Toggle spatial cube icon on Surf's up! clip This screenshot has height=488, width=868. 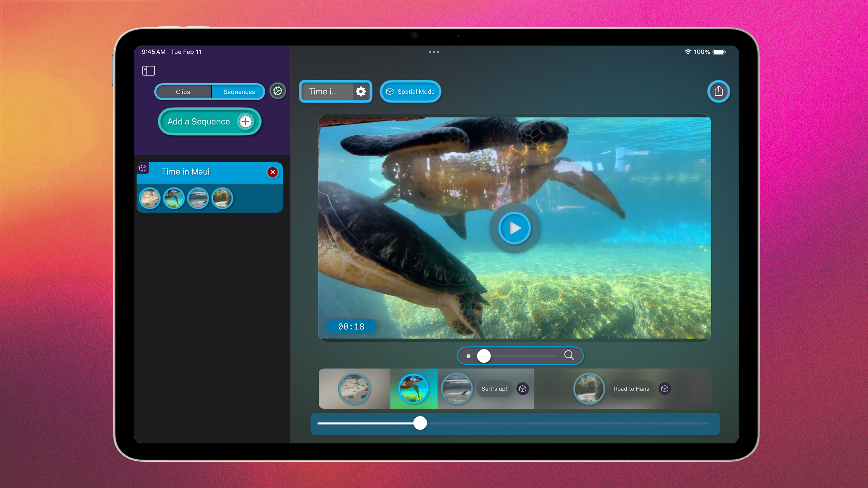click(523, 389)
